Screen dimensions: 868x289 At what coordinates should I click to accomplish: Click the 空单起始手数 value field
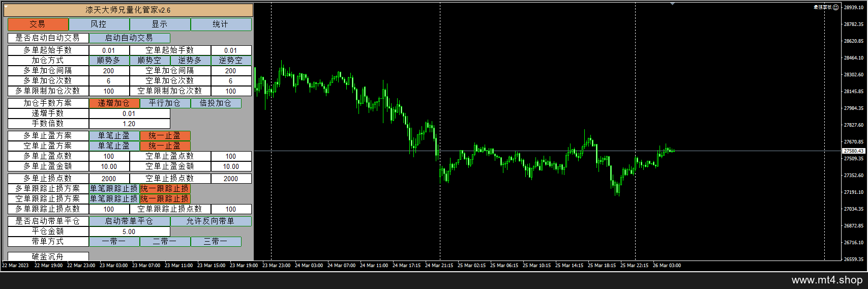[x=231, y=50]
